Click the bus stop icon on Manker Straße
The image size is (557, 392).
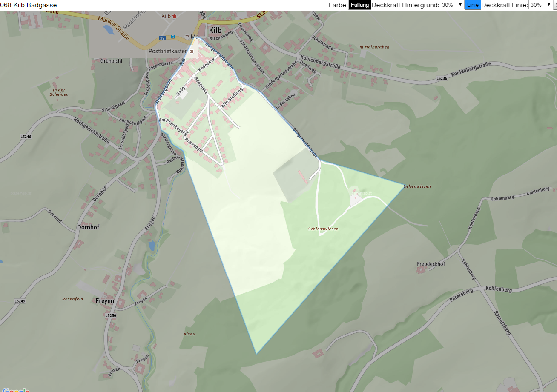pos(173,37)
